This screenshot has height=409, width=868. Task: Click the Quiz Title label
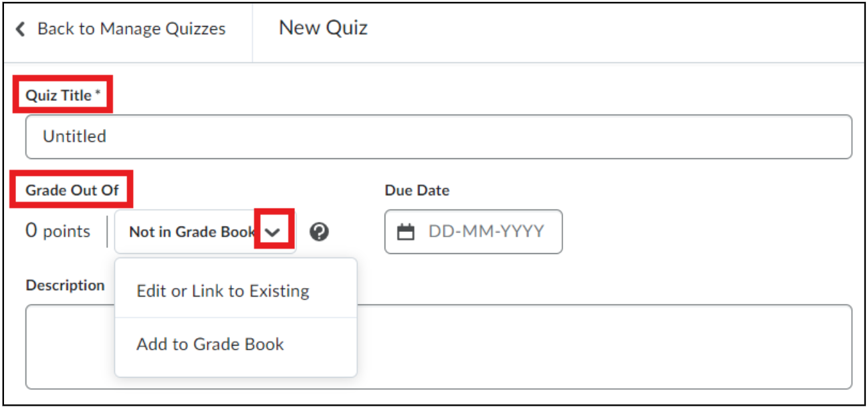tap(59, 96)
